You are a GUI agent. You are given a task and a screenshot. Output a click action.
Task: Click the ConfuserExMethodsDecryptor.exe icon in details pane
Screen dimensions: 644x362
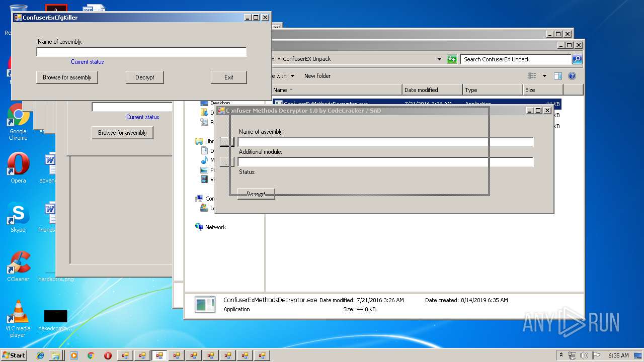point(205,304)
